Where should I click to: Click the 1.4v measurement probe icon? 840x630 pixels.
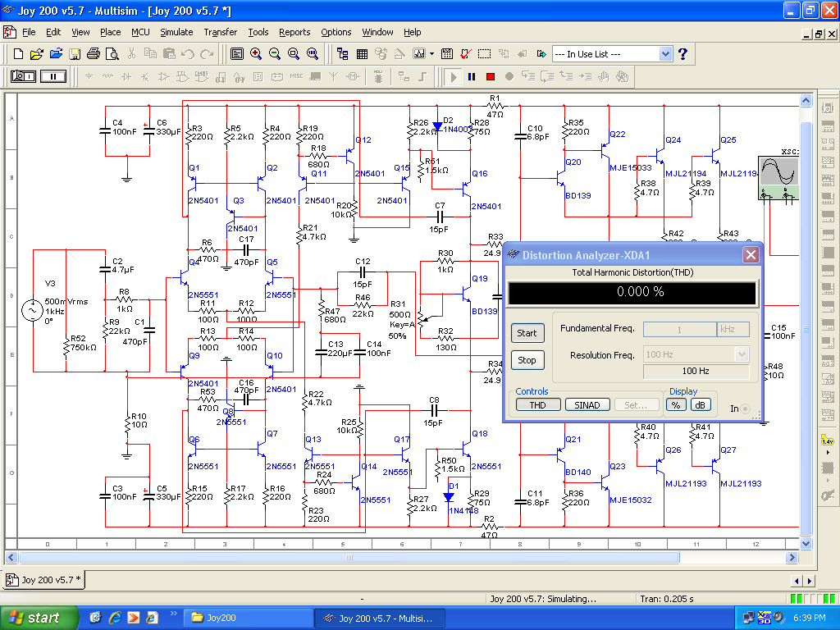[x=828, y=441]
